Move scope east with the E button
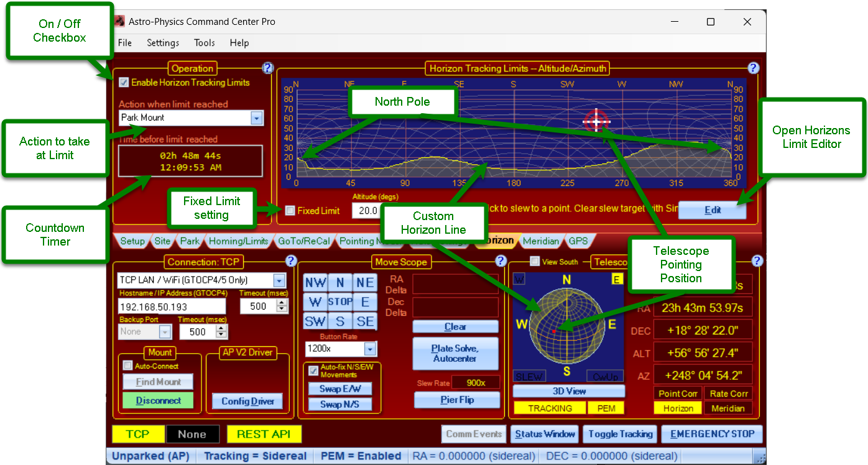The height and width of the screenshot is (465, 868). pos(365,302)
